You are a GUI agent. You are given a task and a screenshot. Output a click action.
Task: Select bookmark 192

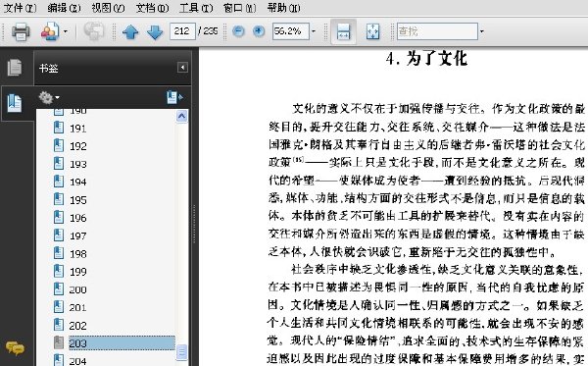78,146
